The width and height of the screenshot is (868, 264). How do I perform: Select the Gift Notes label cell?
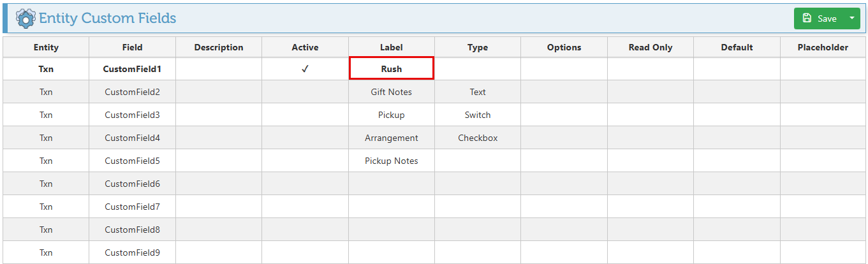(392, 92)
